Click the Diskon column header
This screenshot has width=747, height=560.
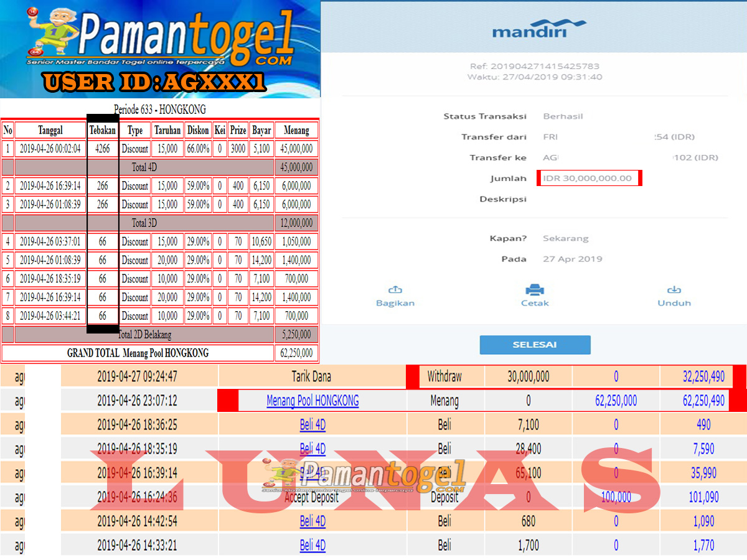click(198, 130)
